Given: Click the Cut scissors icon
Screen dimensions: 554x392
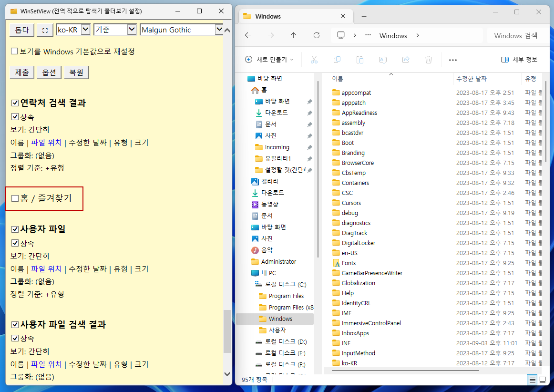Looking at the screenshot, I should [x=314, y=60].
